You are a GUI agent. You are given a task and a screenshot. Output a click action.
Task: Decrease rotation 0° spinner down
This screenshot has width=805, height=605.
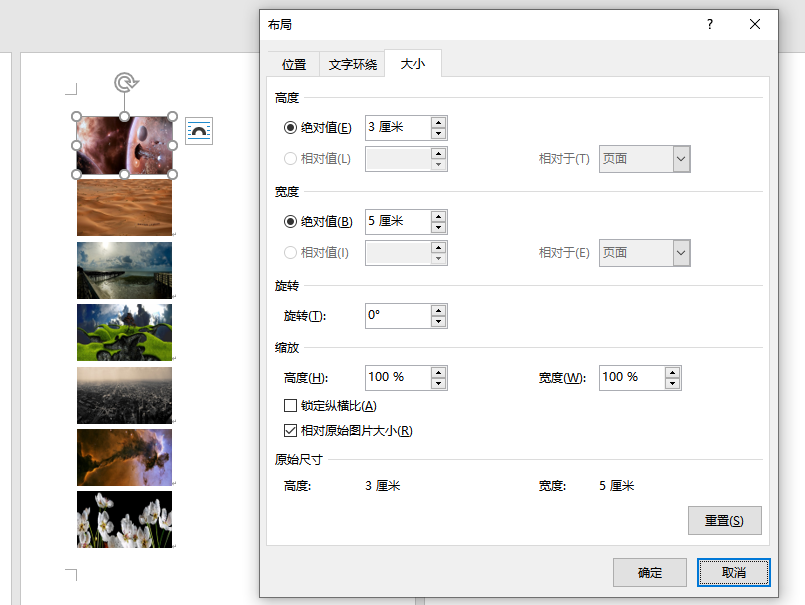[x=438, y=322]
